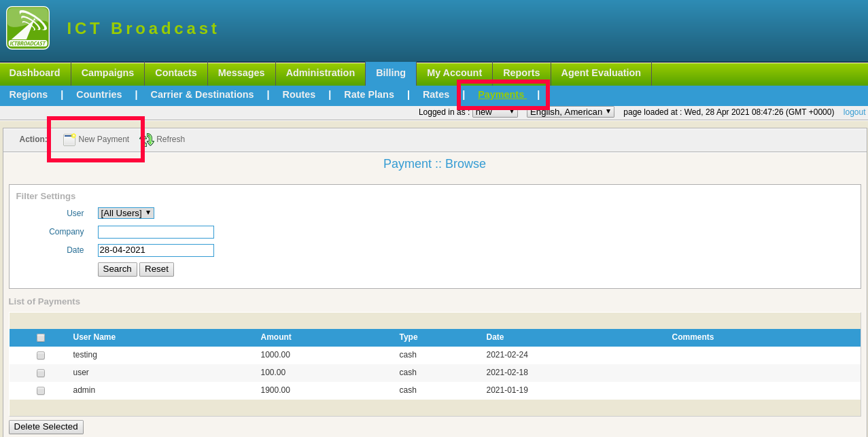Open the [All Users] filter dropdown
This screenshot has width=868, height=437.
tap(126, 213)
